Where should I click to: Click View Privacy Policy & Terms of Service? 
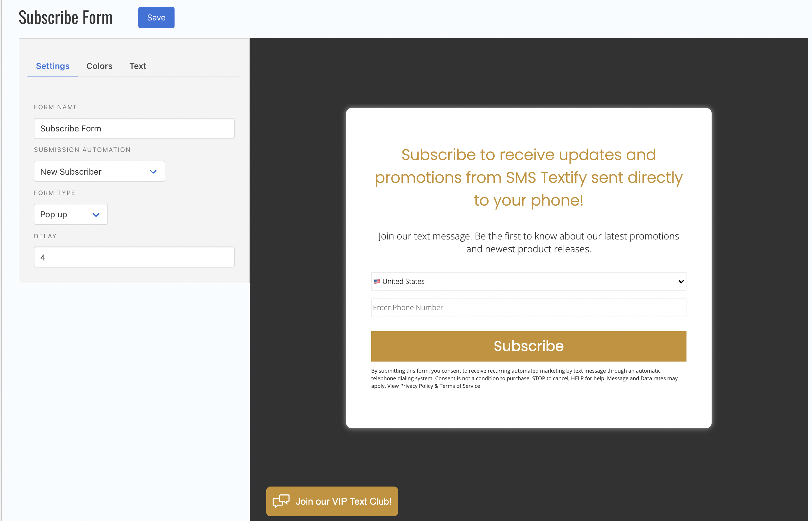(x=433, y=386)
